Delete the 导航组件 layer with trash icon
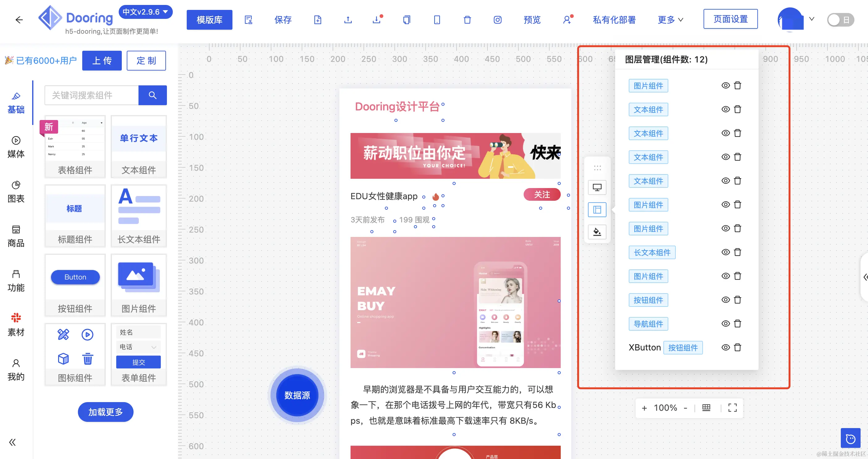The width and height of the screenshot is (868, 459). click(738, 324)
